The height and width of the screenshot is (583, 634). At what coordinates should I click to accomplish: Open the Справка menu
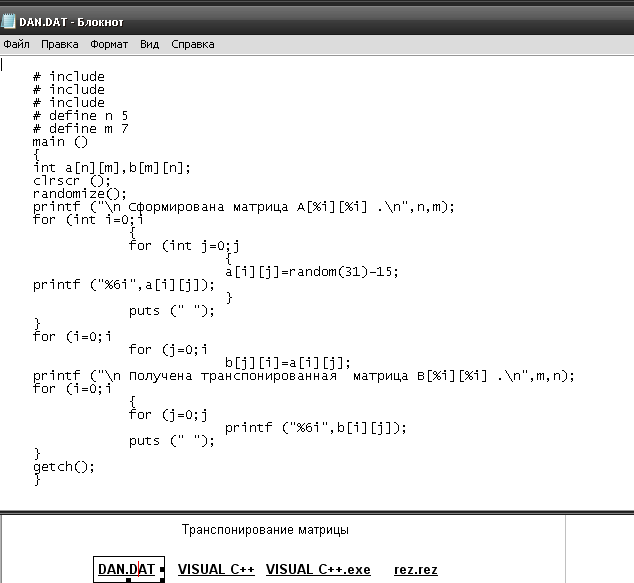pos(193,44)
